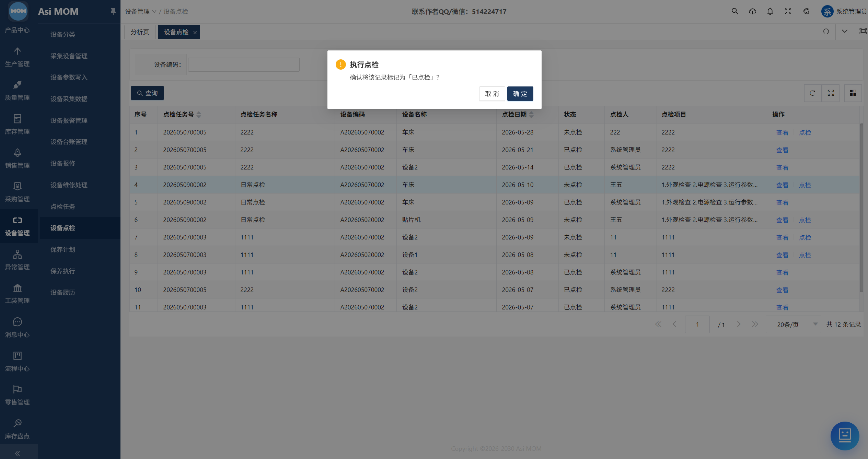Refresh the table with reload icon
The image size is (868, 459).
tap(812, 93)
